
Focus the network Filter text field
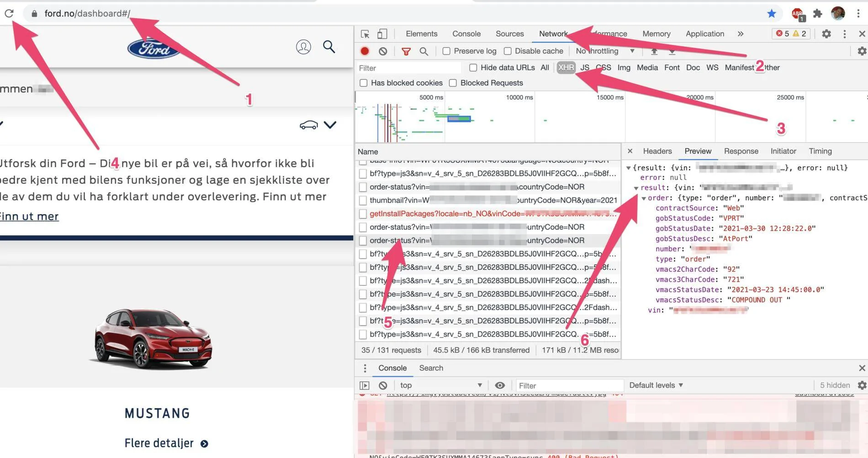click(x=408, y=68)
